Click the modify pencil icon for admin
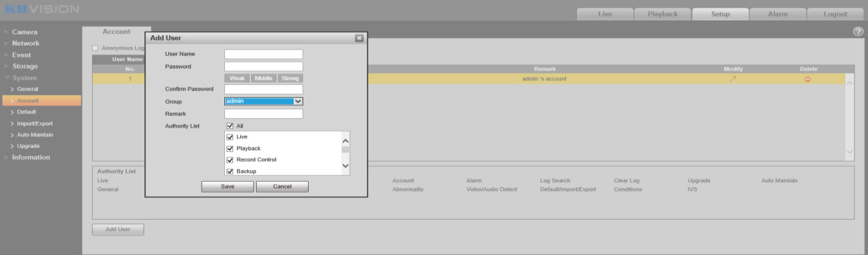 click(x=733, y=79)
